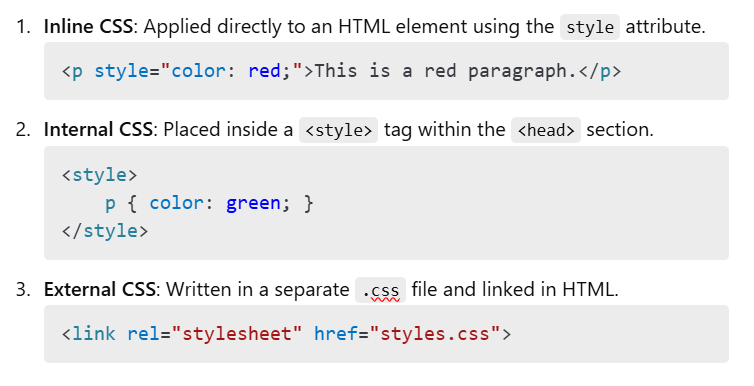Click the bold 'Inline CSS' heading
This screenshot has width=754, height=386.
(88, 26)
